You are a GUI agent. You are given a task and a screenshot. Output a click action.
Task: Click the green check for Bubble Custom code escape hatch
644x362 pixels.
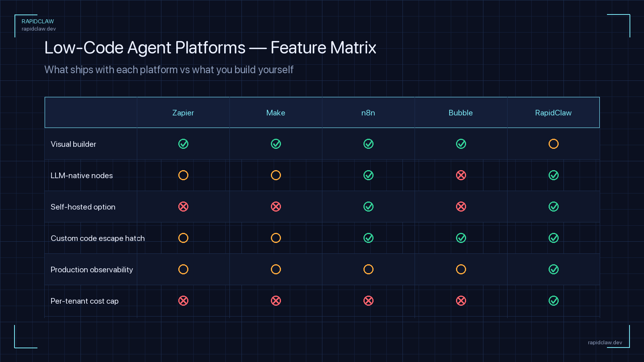pyautogui.click(x=461, y=238)
